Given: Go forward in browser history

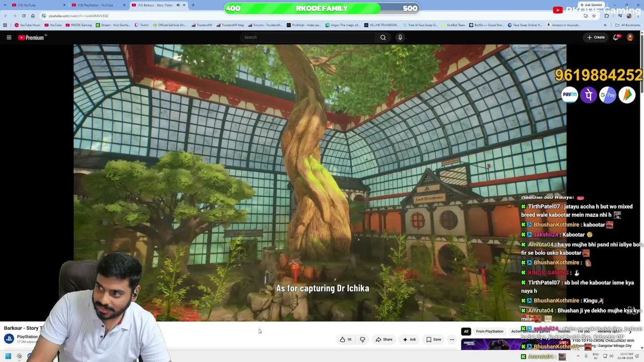Looking at the screenshot, I should click(15, 16).
